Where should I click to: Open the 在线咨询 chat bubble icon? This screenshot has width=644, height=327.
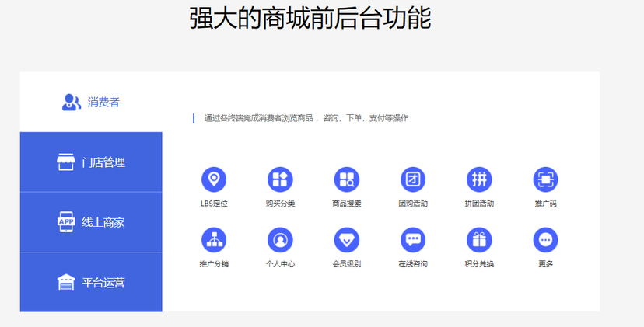[x=413, y=240]
